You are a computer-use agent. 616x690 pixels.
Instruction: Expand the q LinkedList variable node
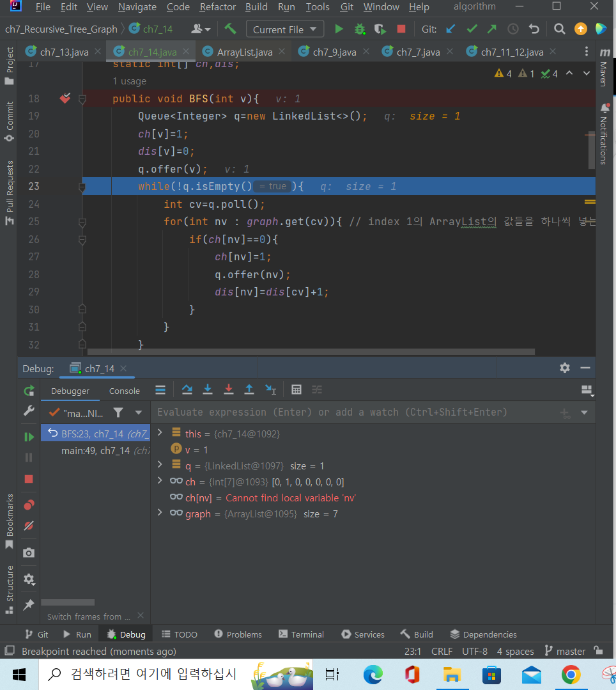[160, 466]
